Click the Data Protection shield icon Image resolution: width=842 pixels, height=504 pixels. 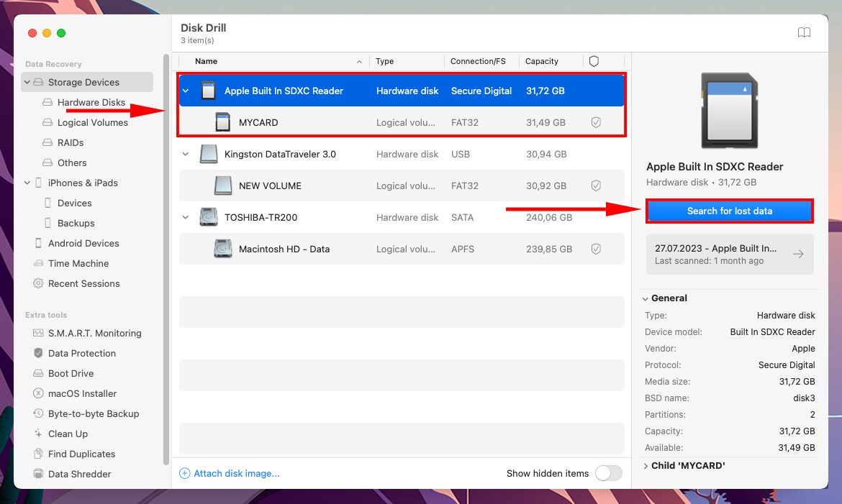(x=38, y=353)
